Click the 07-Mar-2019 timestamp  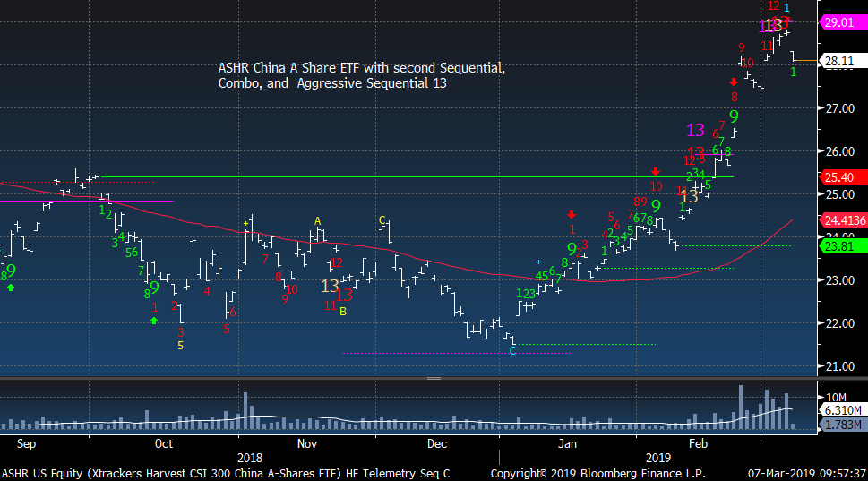point(807,474)
